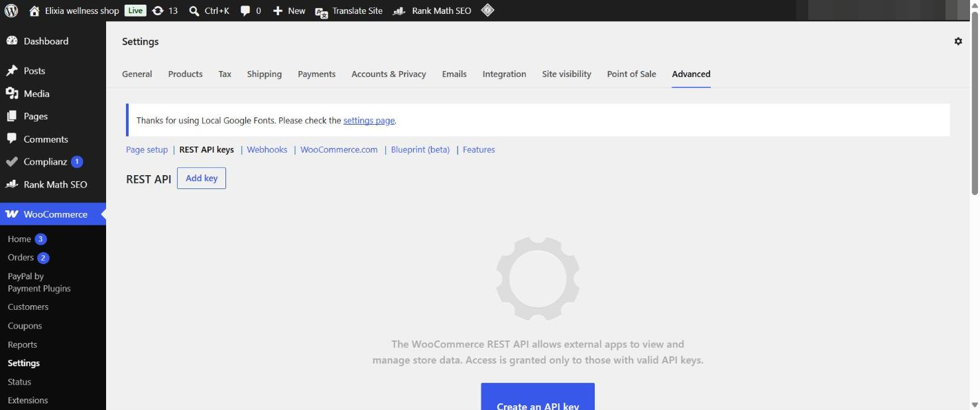Click the Media icon in sidebar
Viewport: 980px width, 410px height.
point(12,94)
